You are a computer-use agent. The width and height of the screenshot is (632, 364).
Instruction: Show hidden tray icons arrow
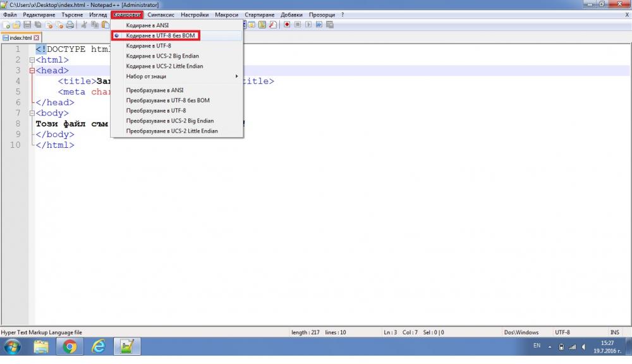pos(549,347)
